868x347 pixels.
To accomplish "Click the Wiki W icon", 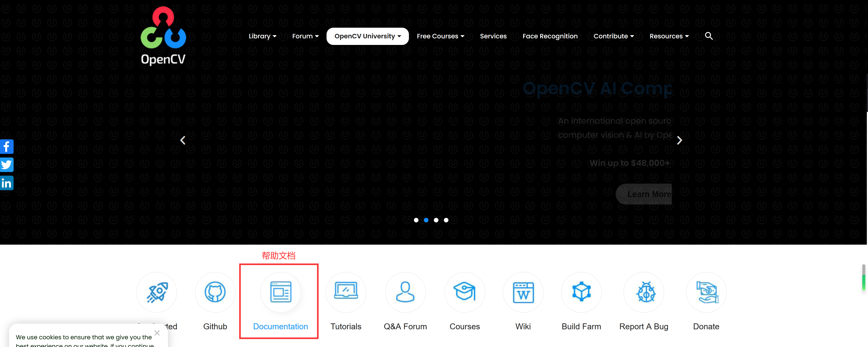I will (523, 292).
